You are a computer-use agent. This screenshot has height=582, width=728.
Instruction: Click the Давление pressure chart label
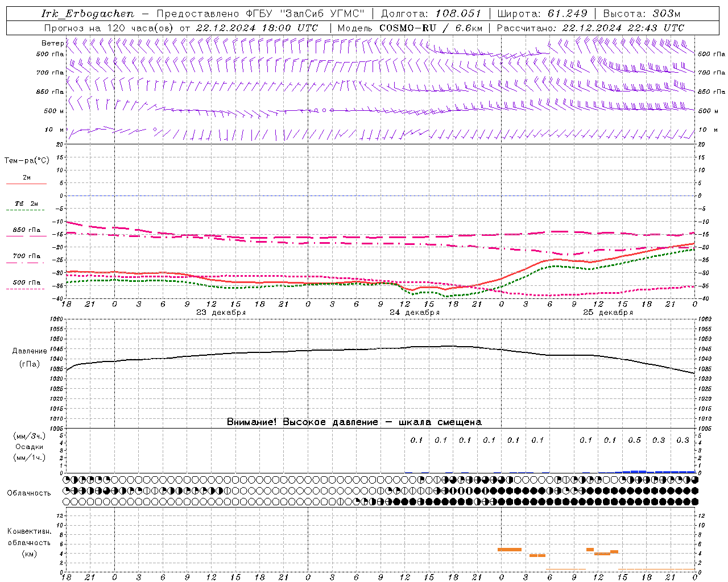click(30, 351)
